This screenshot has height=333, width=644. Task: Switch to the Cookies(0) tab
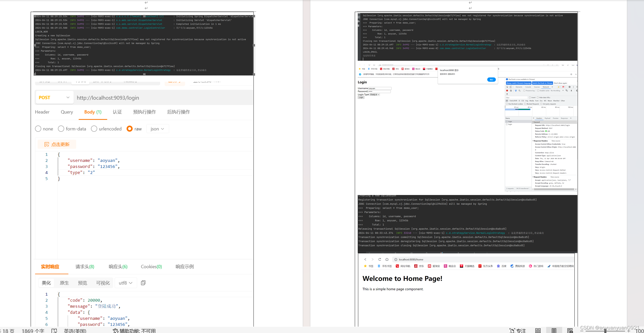coord(151,267)
